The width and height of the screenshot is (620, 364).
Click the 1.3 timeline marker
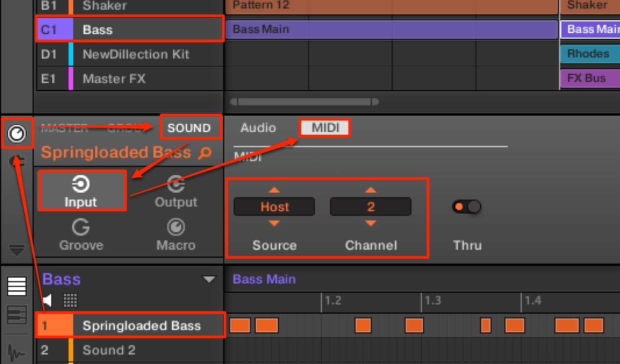[x=433, y=301]
